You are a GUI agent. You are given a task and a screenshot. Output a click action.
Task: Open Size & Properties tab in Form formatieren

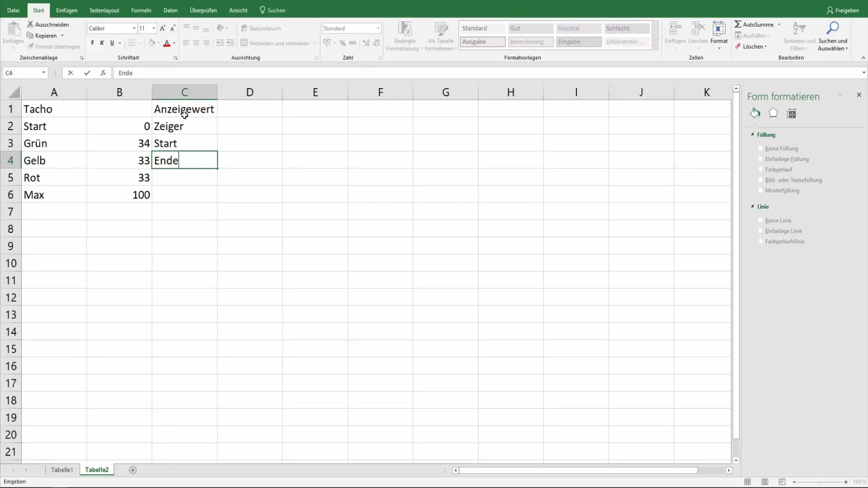tap(791, 113)
